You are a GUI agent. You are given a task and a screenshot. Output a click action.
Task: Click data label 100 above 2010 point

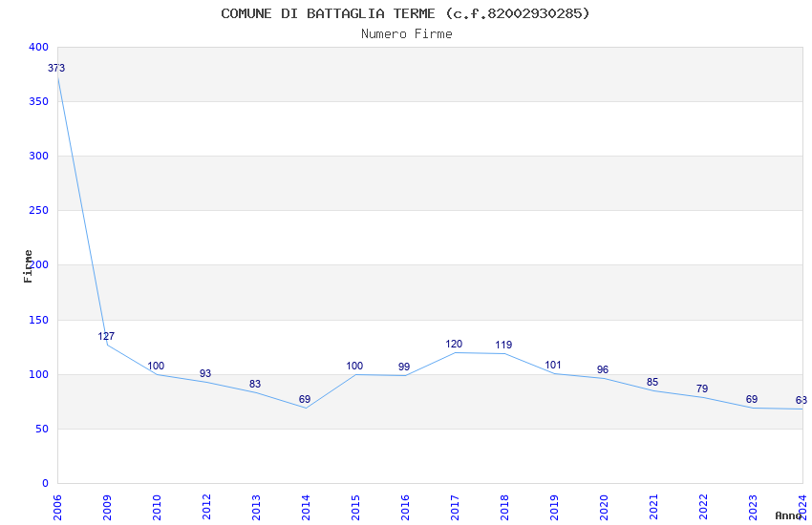(x=156, y=366)
